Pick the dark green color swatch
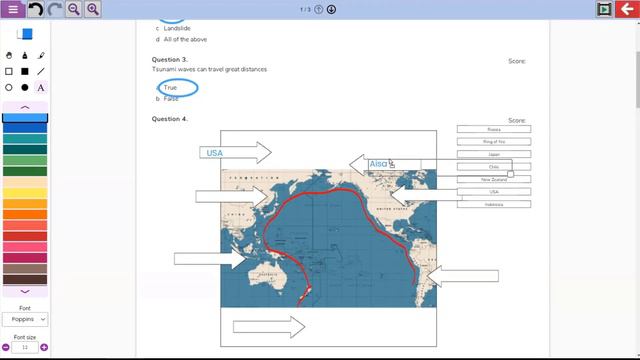This screenshot has height=360, width=640. (x=25, y=171)
